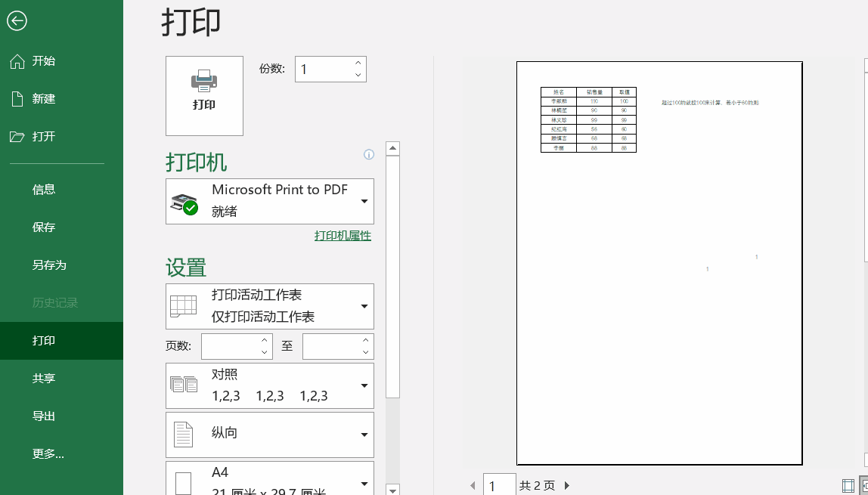This screenshot has width=868, height=495.
Task: Go to the previous preview page
Action: click(473, 486)
